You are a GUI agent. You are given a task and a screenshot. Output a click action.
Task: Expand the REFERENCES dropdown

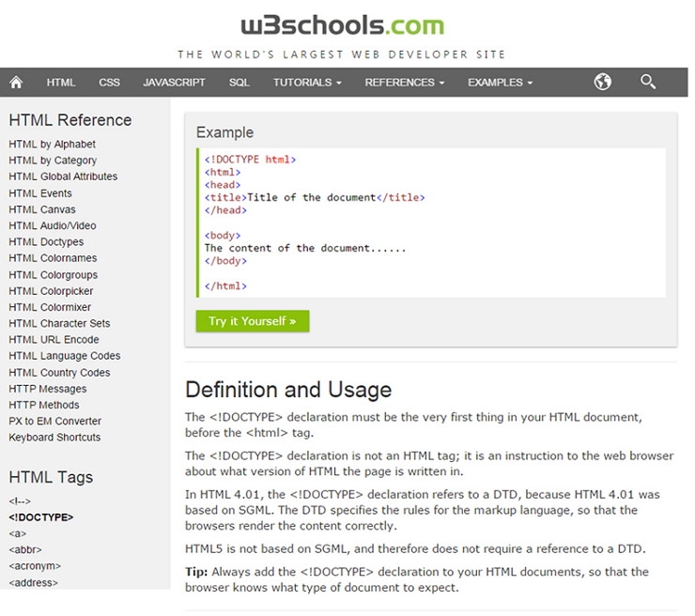tap(404, 83)
